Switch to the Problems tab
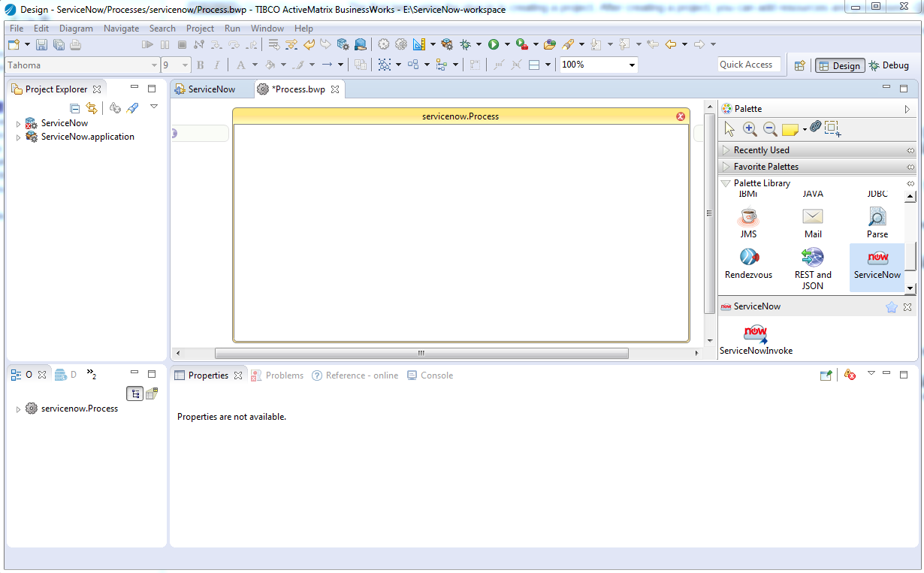This screenshot has height=573, width=924. click(x=277, y=375)
